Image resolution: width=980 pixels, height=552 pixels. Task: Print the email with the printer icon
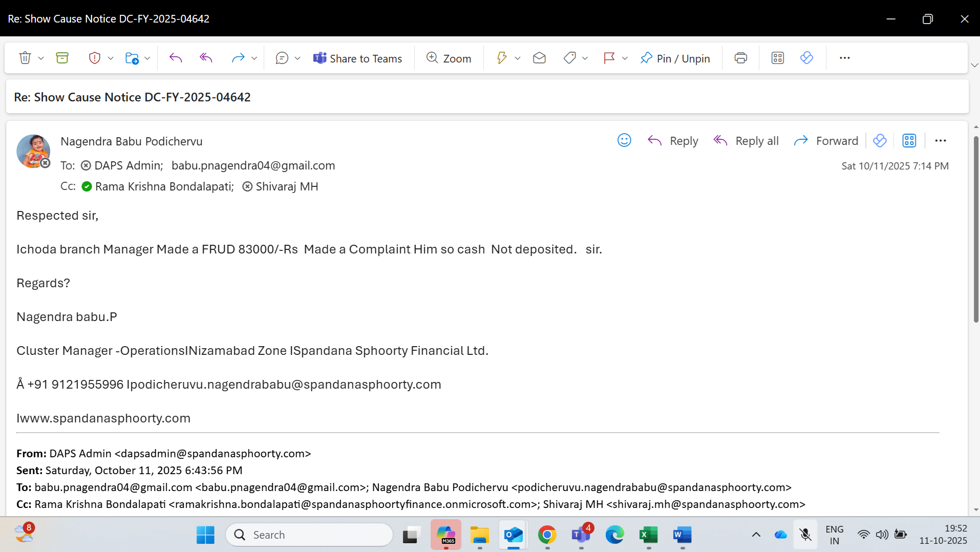pos(740,58)
